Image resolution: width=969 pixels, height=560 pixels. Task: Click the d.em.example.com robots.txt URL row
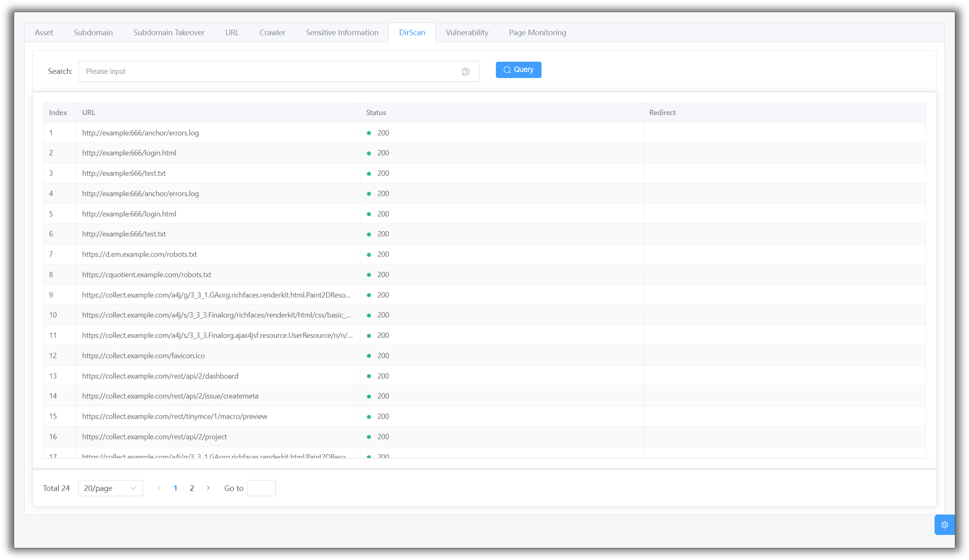pos(139,254)
